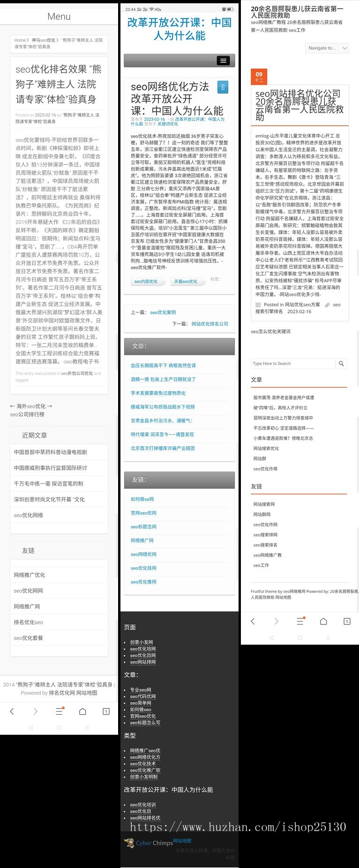
Task: Open the previous article 'seo优化案例'
Action: tap(163, 312)
